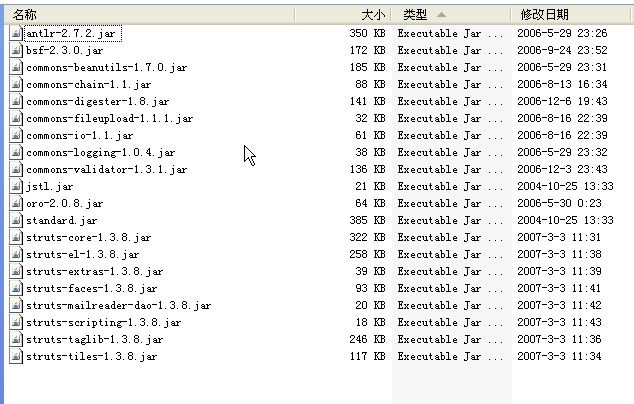Select the oro-2.0.8.jar file icon
The image size is (634, 404).
[x=16, y=203]
